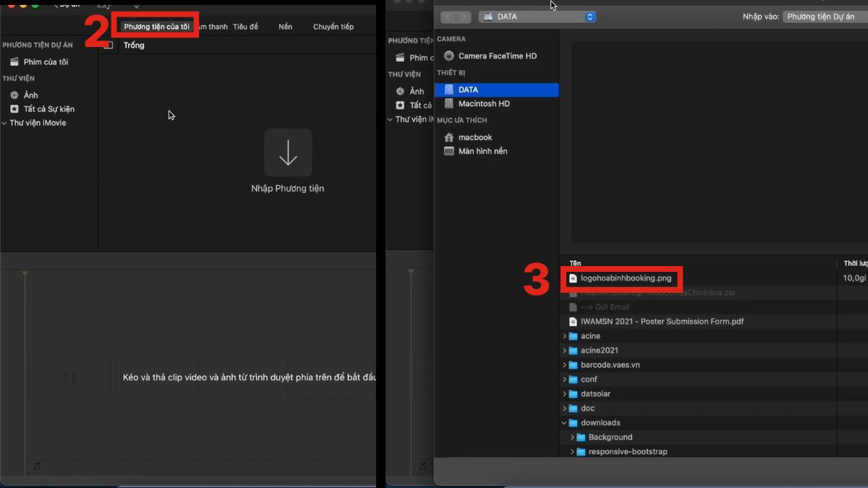Sort by the Tên column header
Screen dimensions: 868x488
[x=575, y=264]
